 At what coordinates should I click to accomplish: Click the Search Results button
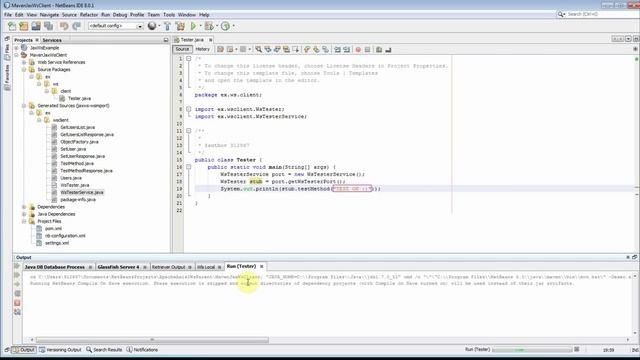(x=104, y=350)
